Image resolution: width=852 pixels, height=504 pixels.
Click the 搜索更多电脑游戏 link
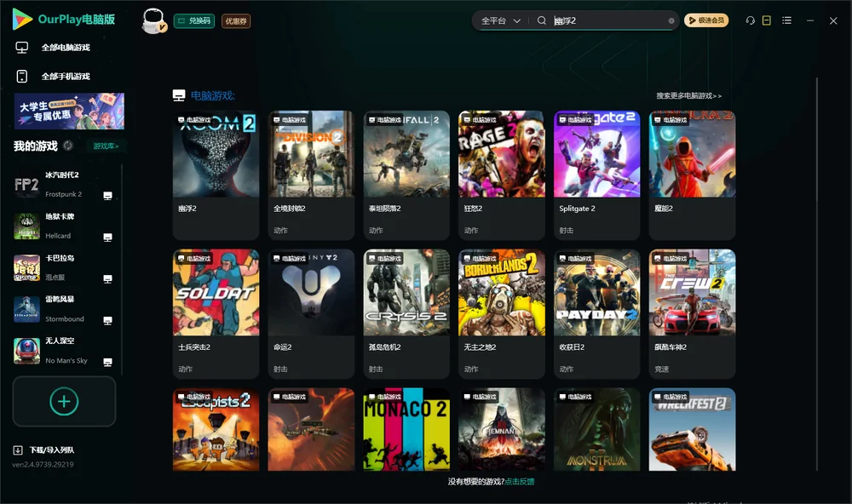coord(689,95)
